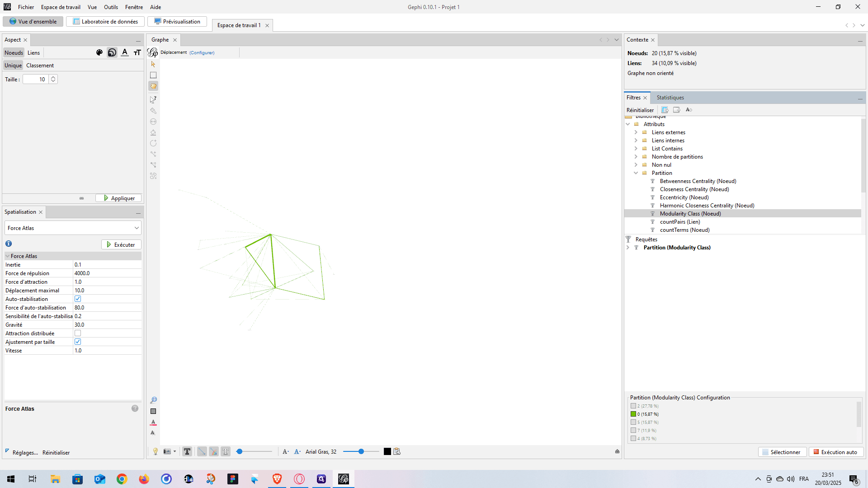Uncheck modularity class 0 partition checkbox

click(x=633, y=414)
